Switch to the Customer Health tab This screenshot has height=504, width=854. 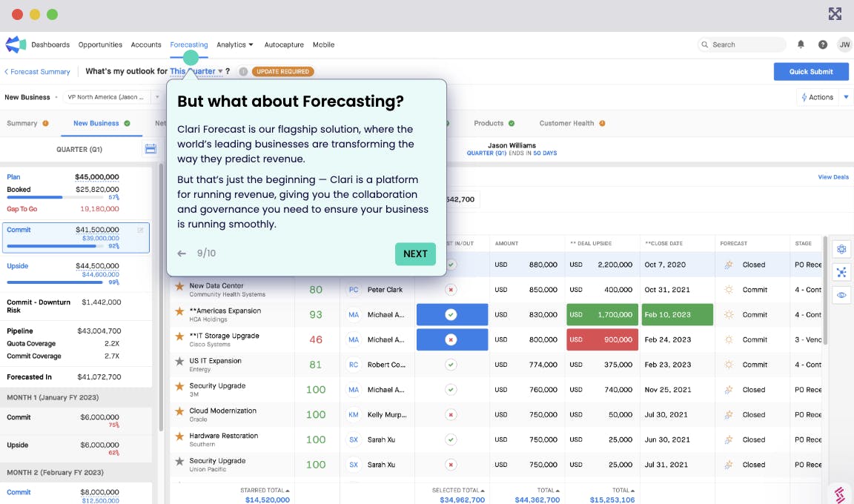coord(572,124)
